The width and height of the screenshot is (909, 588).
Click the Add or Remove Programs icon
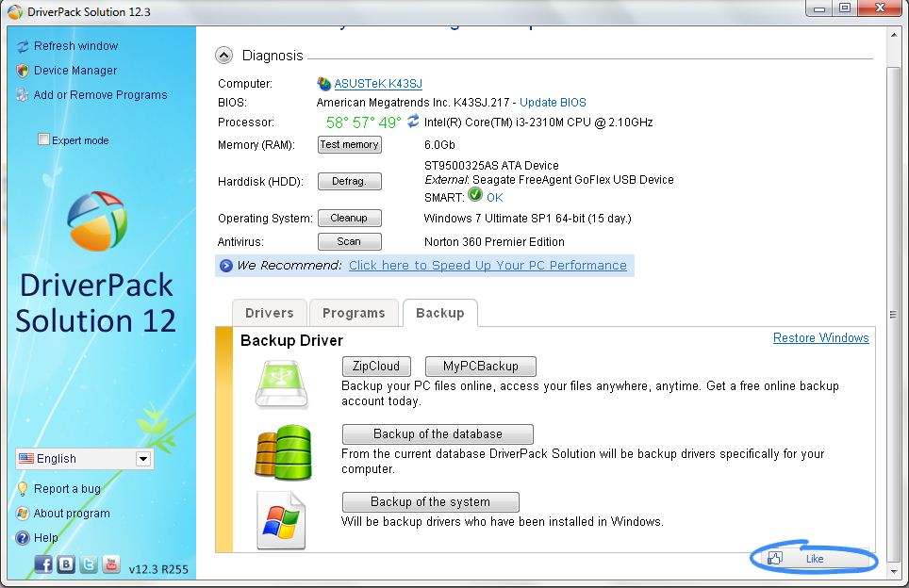(23, 95)
